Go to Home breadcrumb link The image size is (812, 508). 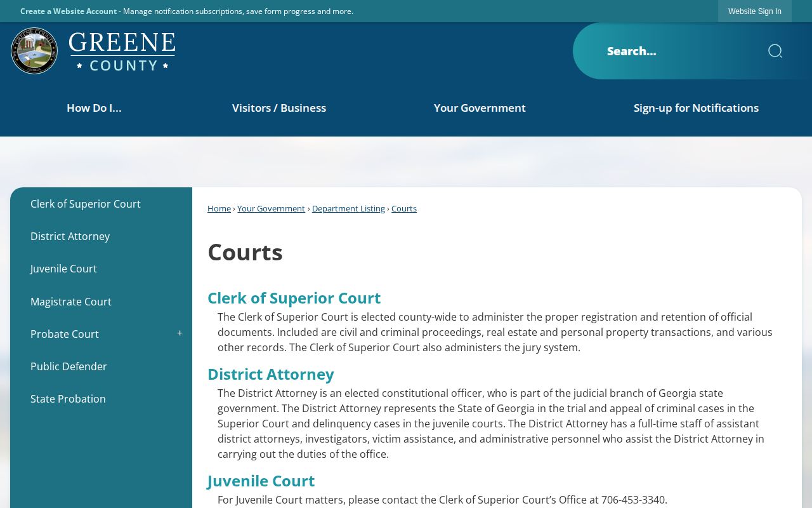tap(219, 208)
